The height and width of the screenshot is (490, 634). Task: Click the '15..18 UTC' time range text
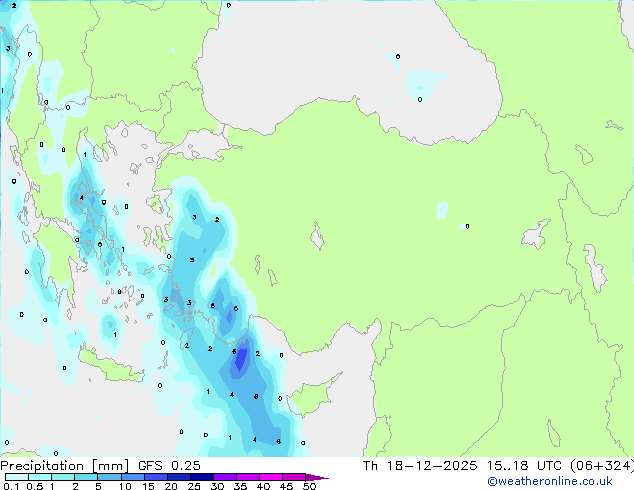pos(524,466)
